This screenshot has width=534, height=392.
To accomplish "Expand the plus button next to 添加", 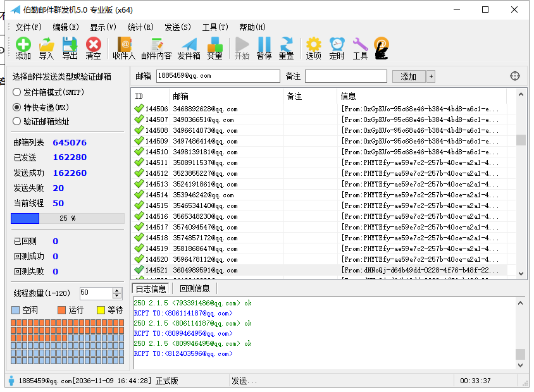I will click(431, 77).
